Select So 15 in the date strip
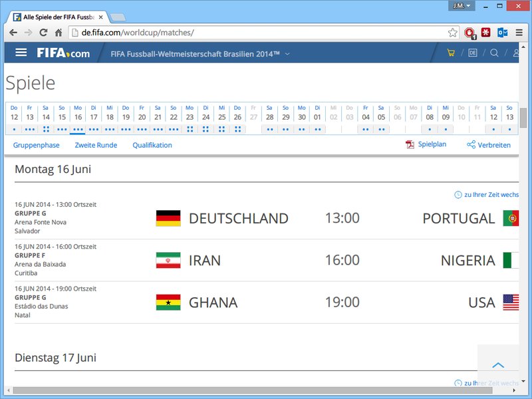Screen dimensions: 532x399 point(62,118)
